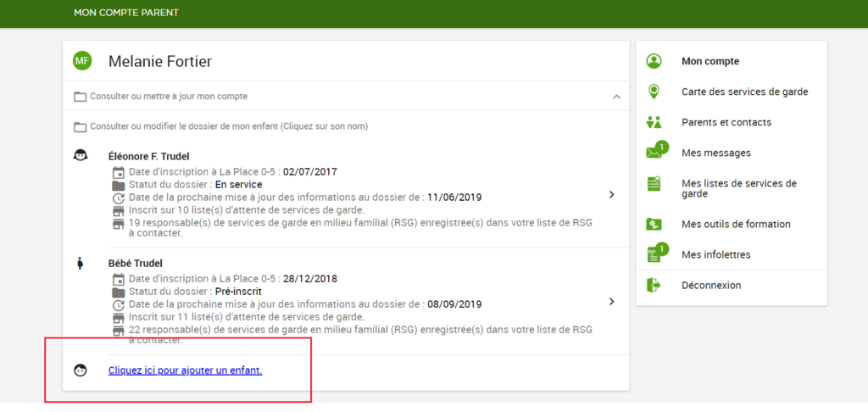868x412 pixels.
Task: Click the Mes infolettres newsletter icon
Action: (x=657, y=253)
